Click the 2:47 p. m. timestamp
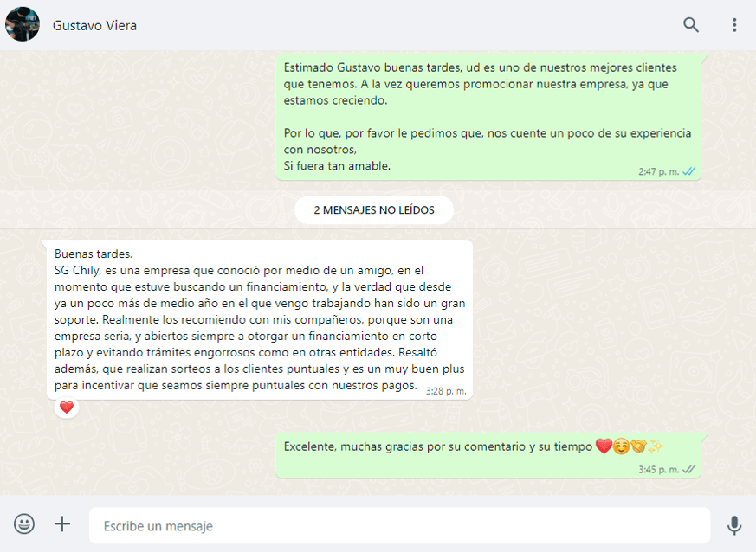This screenshot has width=756, height=552. 659,171
